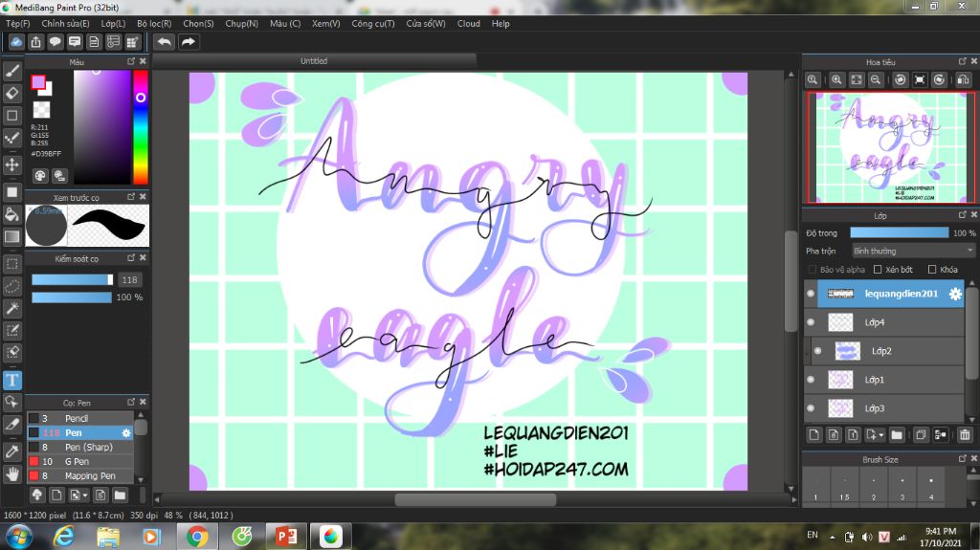Click the share/export icon
The image size is (980, 550).
35,42
